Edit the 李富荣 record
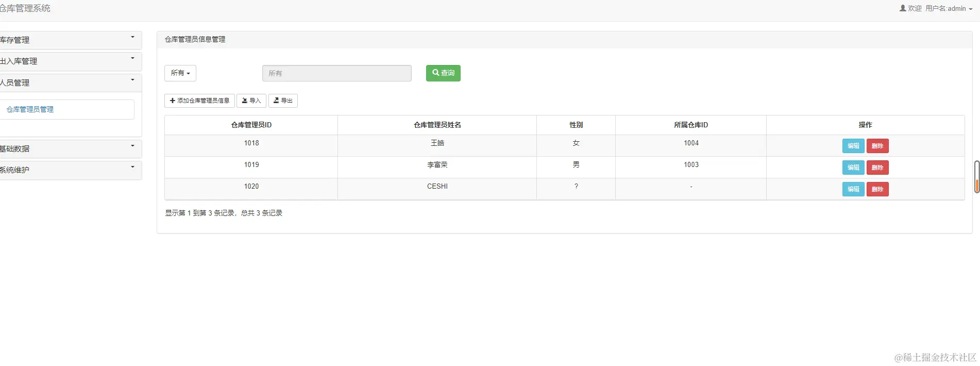This screenshot has height=366, width=980. [853, 168]
